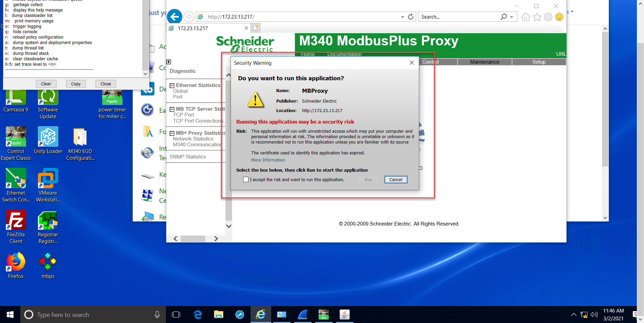644x323 pixels.
Task: Open the Documentation menu item
Action: pyautogui.click(x=344, y=54)
